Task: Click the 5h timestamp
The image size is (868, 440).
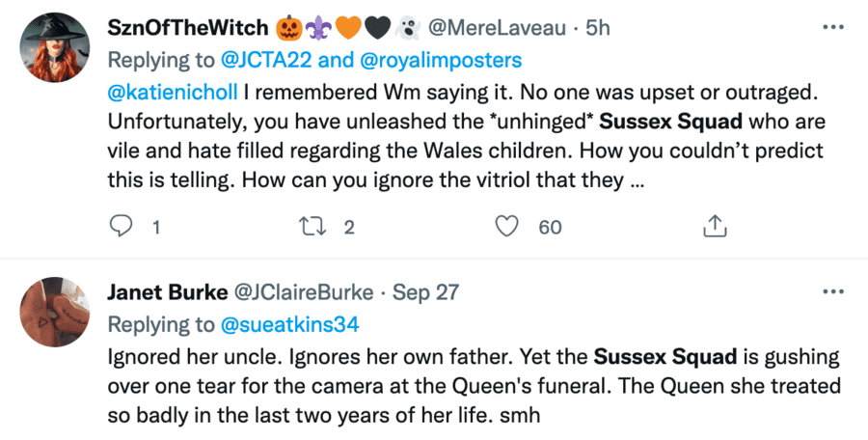Action: (597, 29)
